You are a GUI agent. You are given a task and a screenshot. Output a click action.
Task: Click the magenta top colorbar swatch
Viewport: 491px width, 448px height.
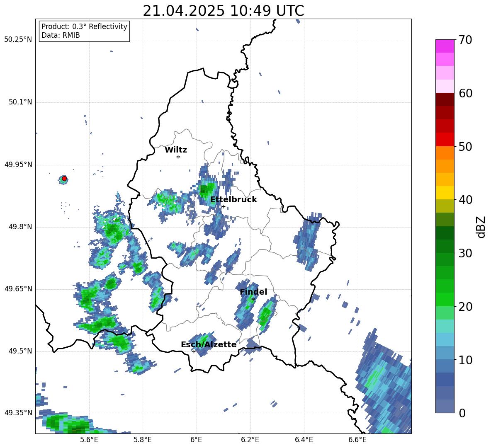tap(445, 46)
